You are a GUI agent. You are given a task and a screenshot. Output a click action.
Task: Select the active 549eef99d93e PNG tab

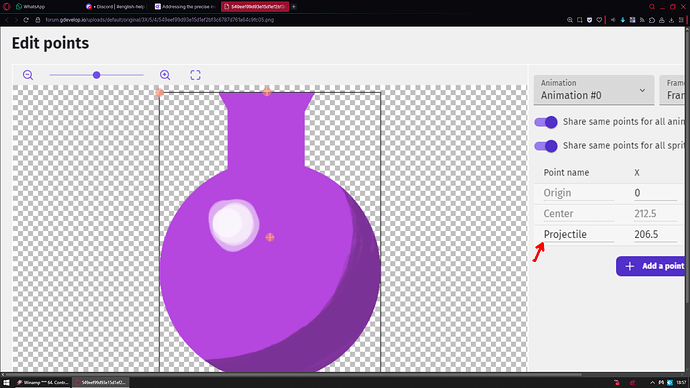coord(254,7)
